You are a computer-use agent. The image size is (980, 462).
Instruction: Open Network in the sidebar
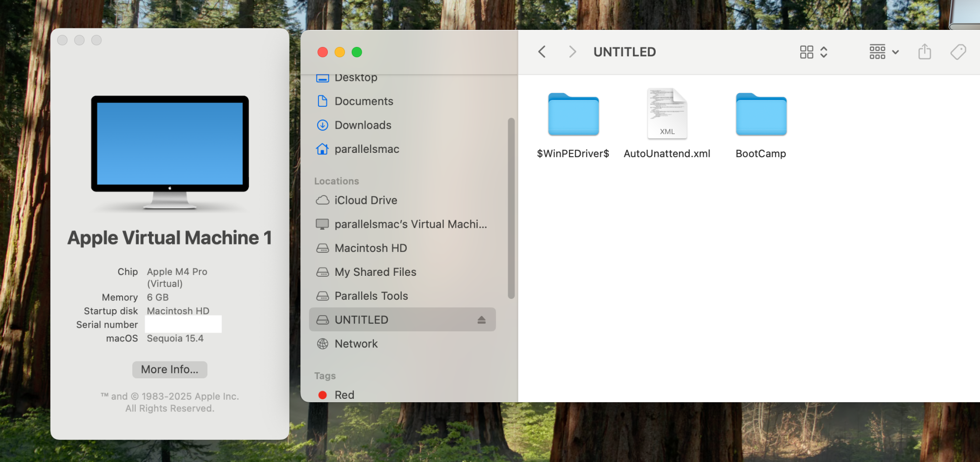[x=402, y=344]
